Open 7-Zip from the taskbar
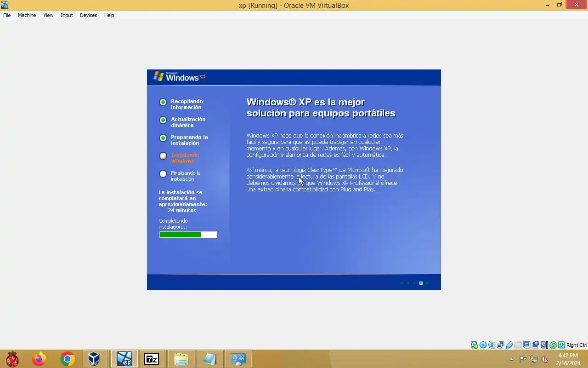 152,359
